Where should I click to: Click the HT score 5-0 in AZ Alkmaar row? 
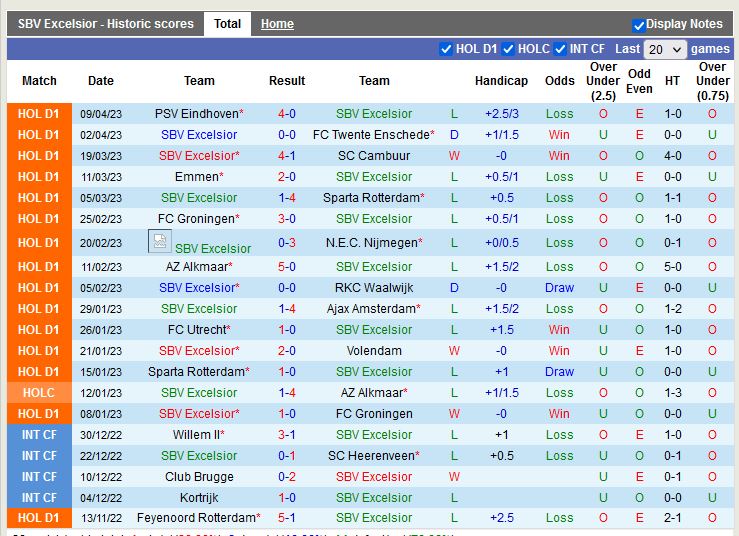(673, 267)
